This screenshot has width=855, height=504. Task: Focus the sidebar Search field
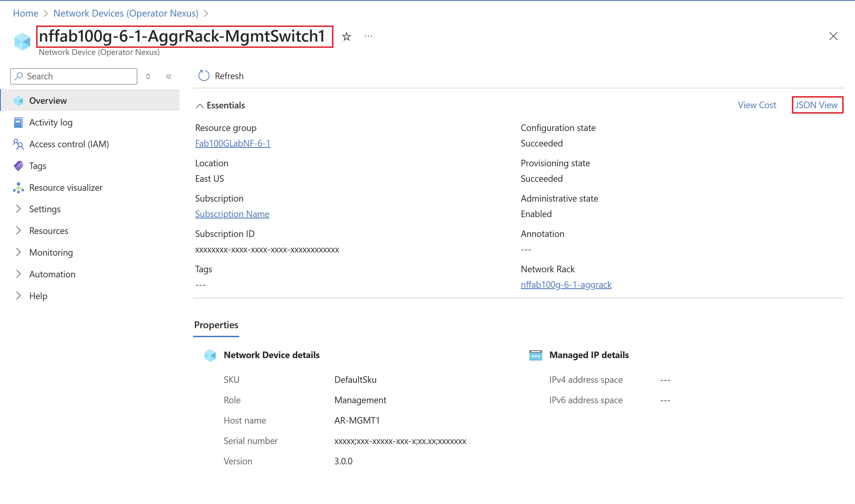74,76
